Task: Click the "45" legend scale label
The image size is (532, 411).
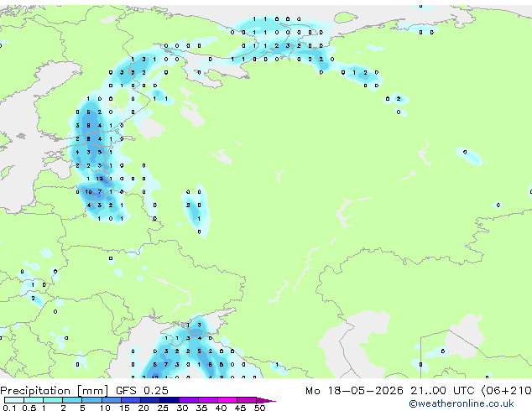Action: (x=240, y=408)
